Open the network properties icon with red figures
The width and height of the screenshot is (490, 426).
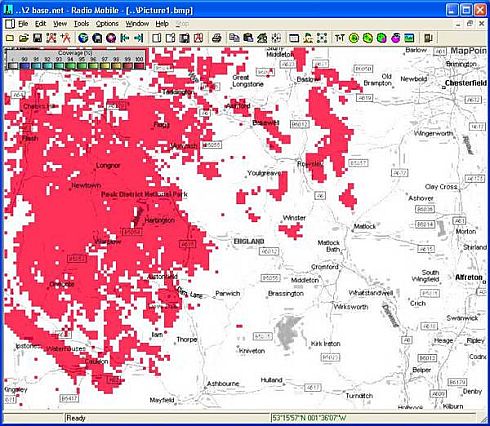tap(51, 38)
